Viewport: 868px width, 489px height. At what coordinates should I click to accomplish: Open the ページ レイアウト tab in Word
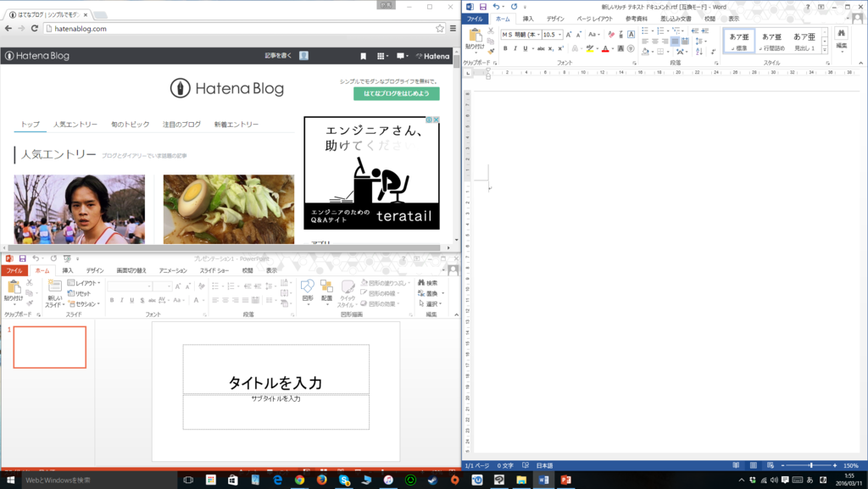[594, 19]
